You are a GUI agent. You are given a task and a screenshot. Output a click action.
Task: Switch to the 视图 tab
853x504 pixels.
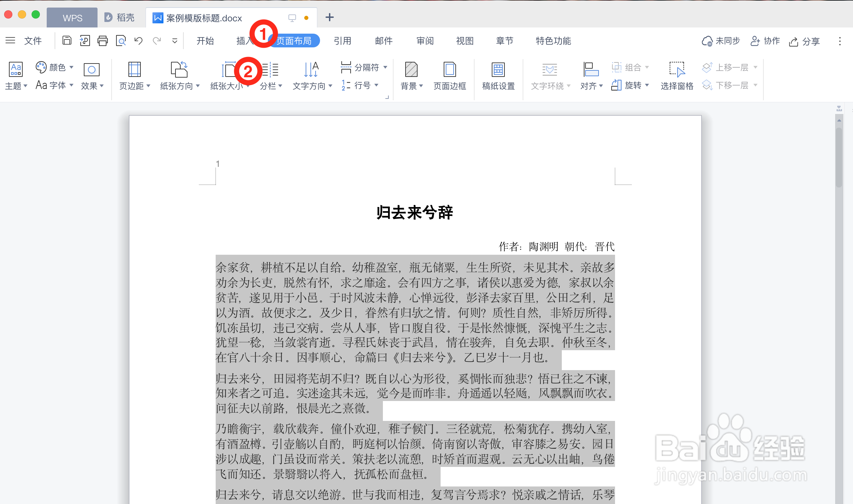465,41
